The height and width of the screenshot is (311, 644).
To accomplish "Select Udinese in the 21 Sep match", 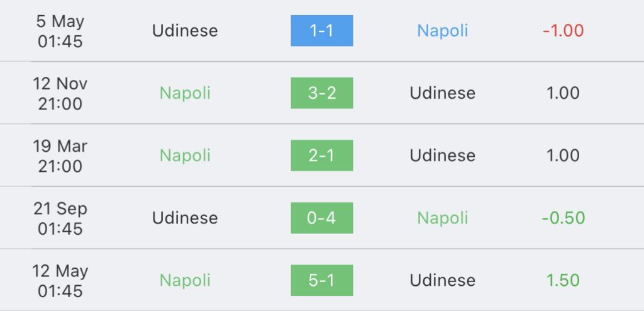I will point(185,218).
